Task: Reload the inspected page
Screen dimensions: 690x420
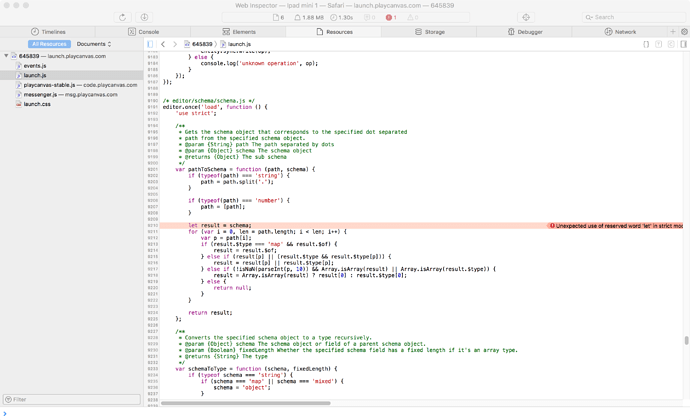Action: coord(123,17)
